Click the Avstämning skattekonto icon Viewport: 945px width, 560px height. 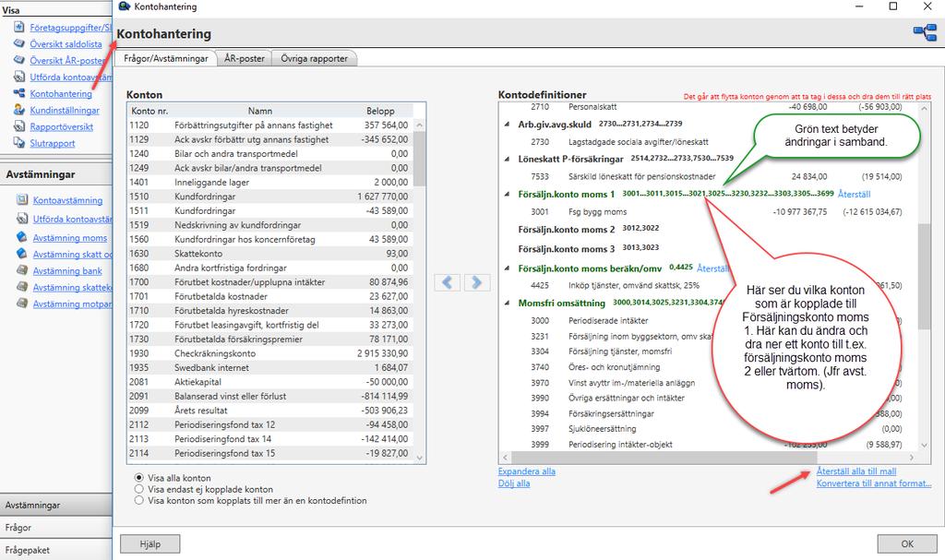click(22, 287)
